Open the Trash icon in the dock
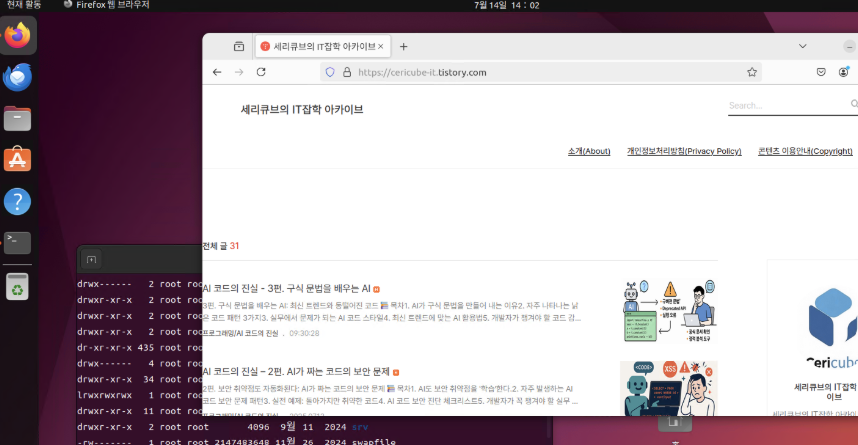The image size is (858, 445). (18, 286)
